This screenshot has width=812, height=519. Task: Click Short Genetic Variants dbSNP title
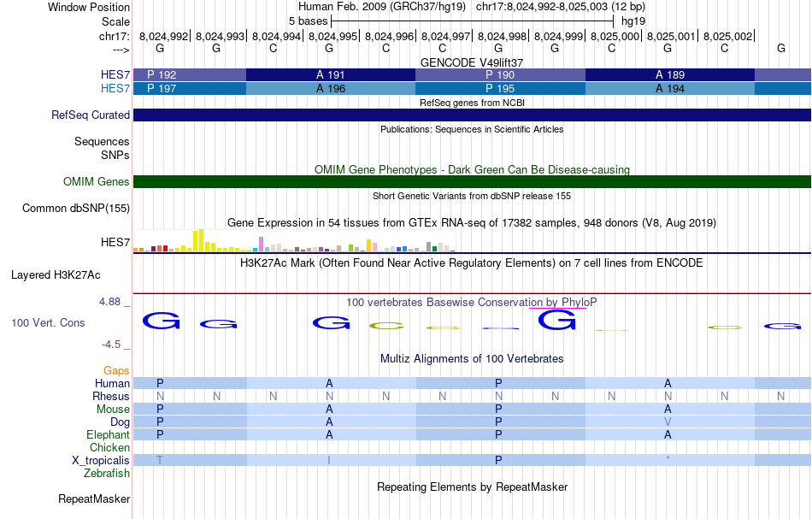[x=472, y=196]
